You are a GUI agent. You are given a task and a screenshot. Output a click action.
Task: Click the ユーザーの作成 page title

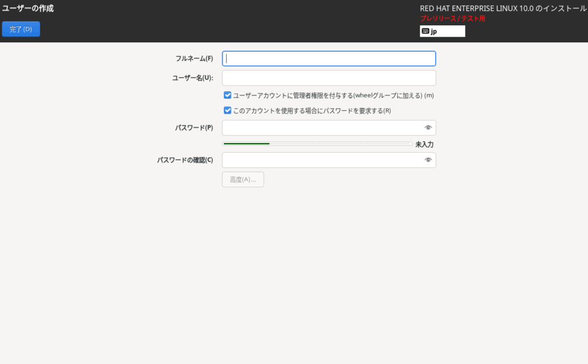pyautogui.click(x=28, y=9)
